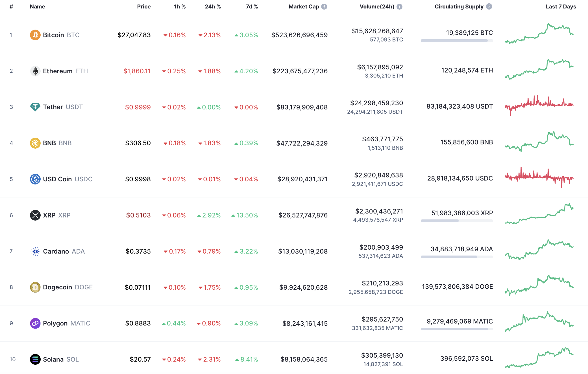588x374 pixels.
Task: Open the Volume(24h) info tooltip
Action: coord(400,6)
